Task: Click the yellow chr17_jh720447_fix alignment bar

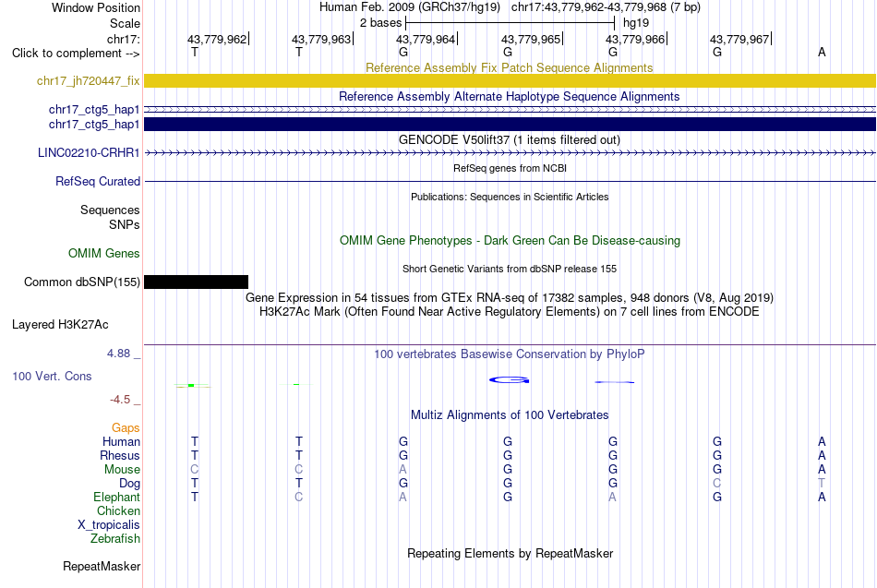Action: point(510,80)
